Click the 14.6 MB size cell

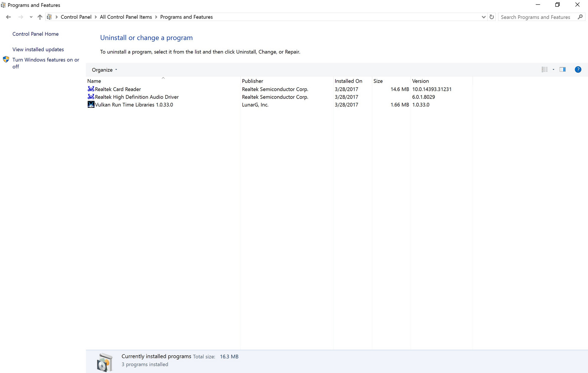click(x=400, y=89)
